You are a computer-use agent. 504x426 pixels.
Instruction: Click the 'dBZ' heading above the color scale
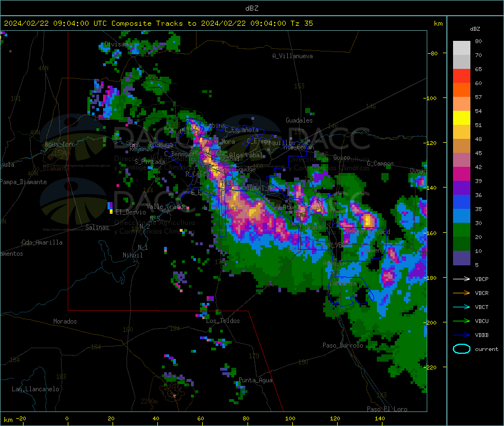[475, 29]
